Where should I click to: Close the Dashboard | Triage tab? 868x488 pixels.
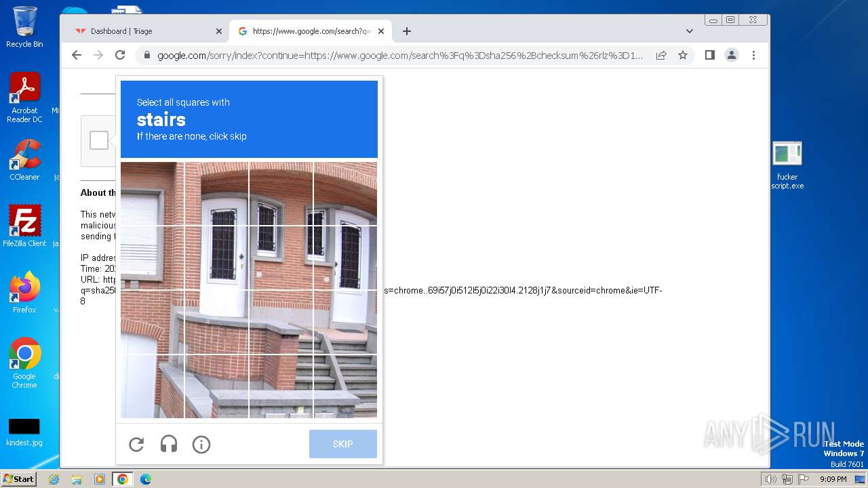pyautogui.click(x=219, y=31)
